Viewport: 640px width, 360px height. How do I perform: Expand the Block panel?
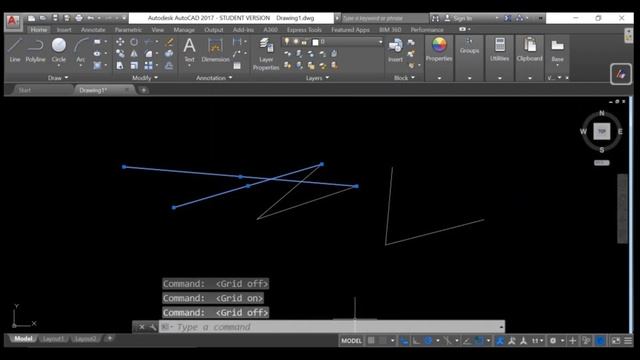(x=404, y=78)
